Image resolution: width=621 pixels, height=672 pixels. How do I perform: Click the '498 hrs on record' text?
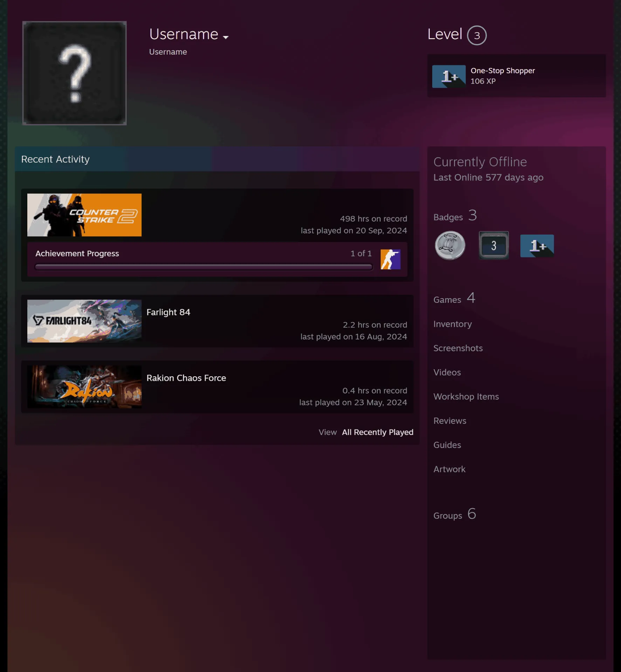pyautogui.click(x=373, y=219)
